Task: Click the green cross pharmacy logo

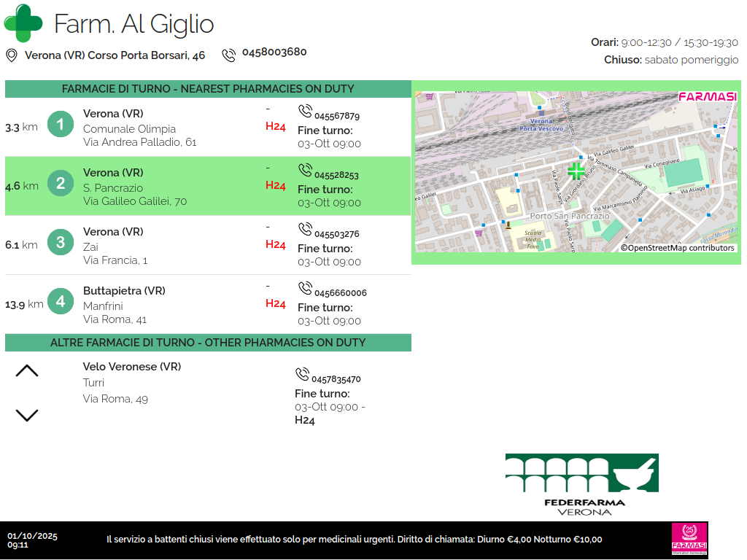Action: coord(23,23)
